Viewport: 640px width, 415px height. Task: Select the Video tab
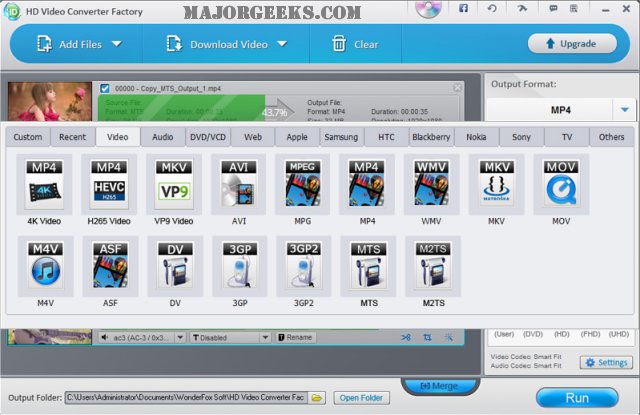(118, 137)
